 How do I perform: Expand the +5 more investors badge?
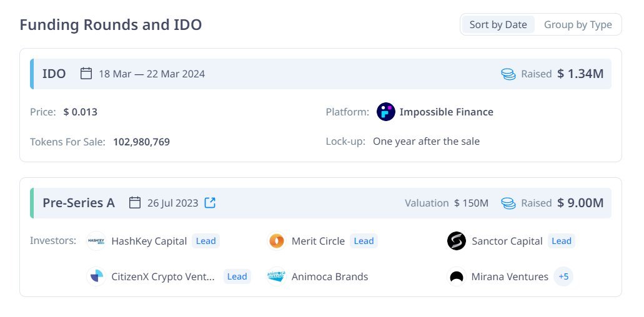563,276
